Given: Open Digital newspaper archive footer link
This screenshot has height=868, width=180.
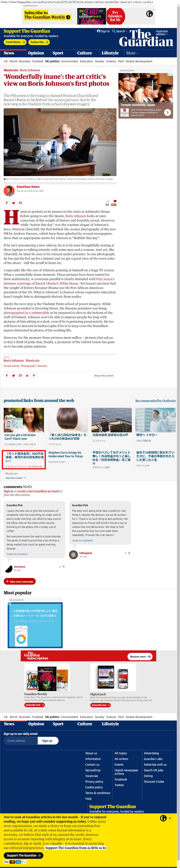Looking at the screenshot, I should coord(126,772).
